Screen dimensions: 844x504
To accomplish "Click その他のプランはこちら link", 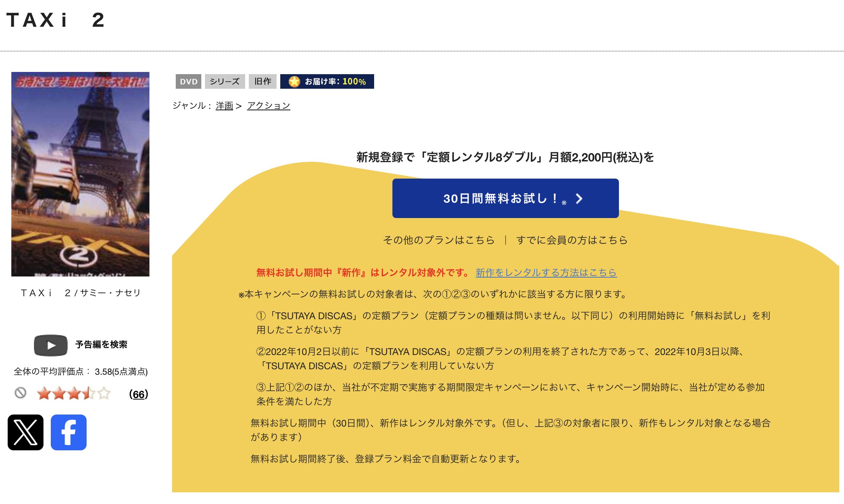I will (x=438, y=240).
